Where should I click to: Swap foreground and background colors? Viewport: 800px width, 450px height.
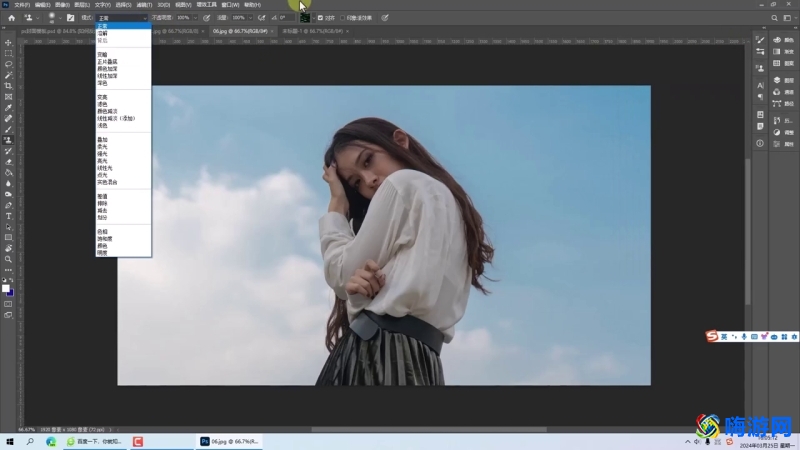tap(11, 280)
